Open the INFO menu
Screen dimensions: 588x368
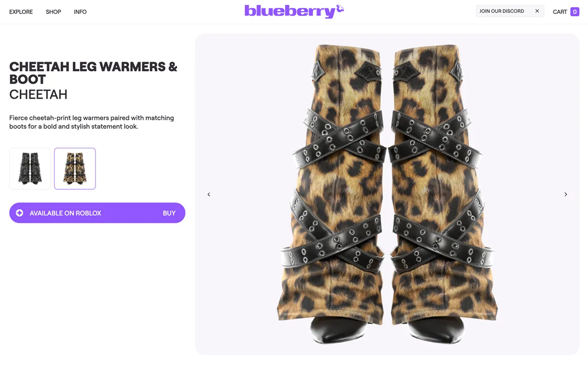[80, 12]
